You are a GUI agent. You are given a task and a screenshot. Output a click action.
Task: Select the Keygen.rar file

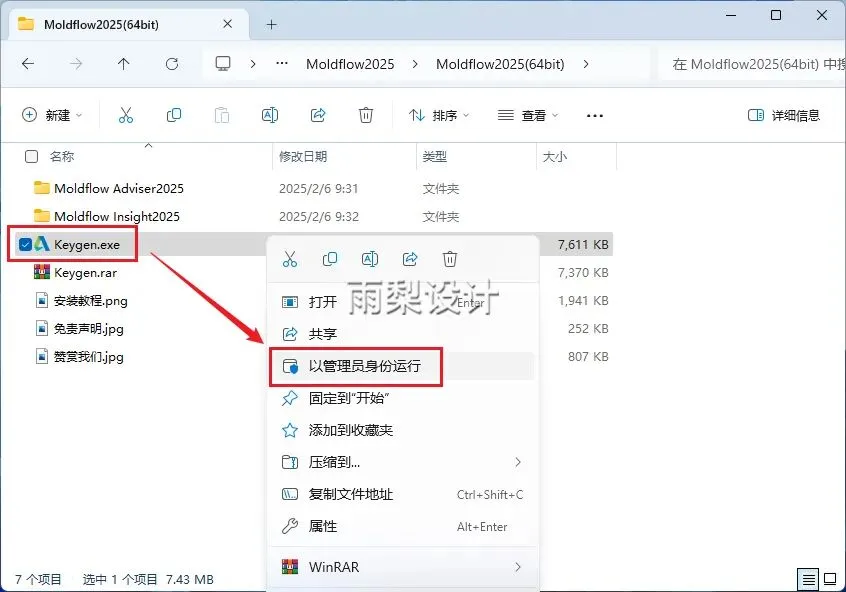point(85,273)
